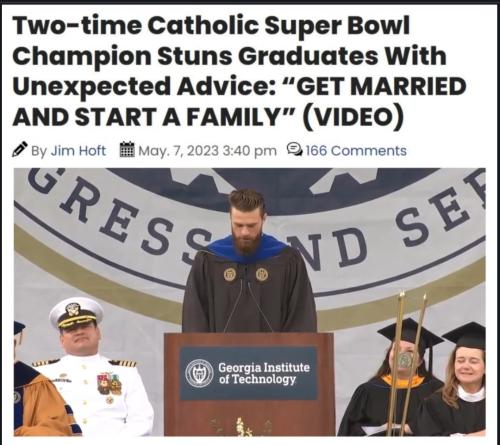Image resolution: width=500 pixels, height=445 pixels.
Task: Open author page for Jim Hoft
Action: [x=78, y=151]
